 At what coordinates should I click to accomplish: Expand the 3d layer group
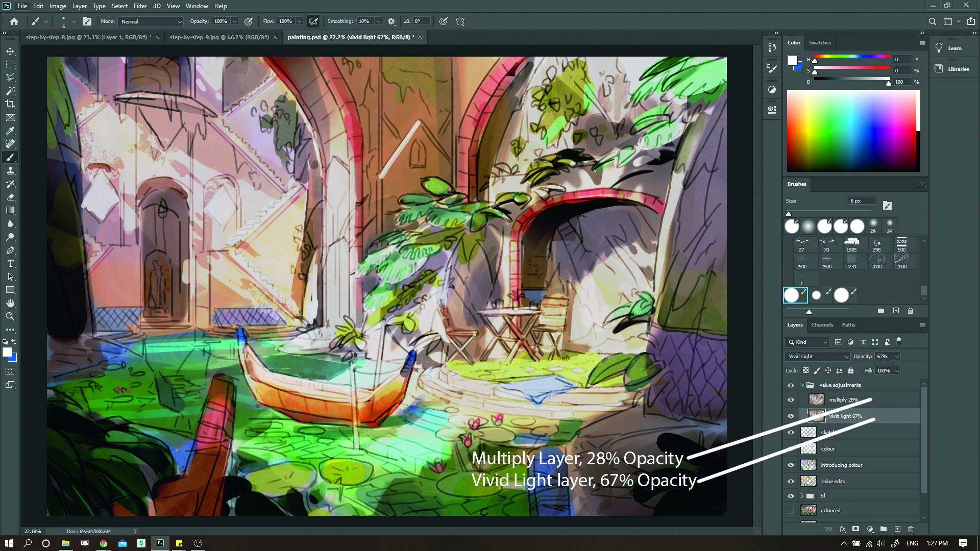tap(802, 496)
